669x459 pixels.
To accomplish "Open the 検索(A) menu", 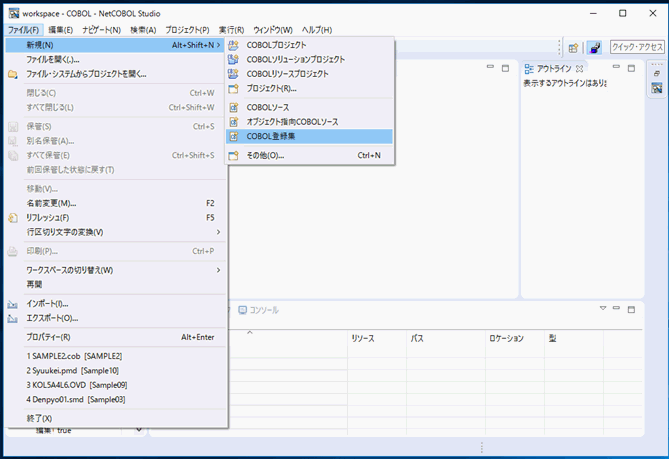I will click(143, 30).
